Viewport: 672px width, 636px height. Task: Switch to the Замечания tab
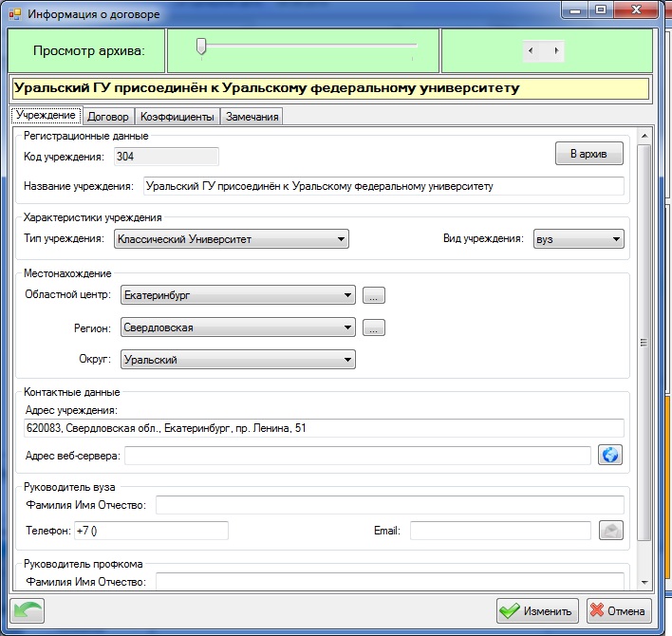click(x=252, y=117)
